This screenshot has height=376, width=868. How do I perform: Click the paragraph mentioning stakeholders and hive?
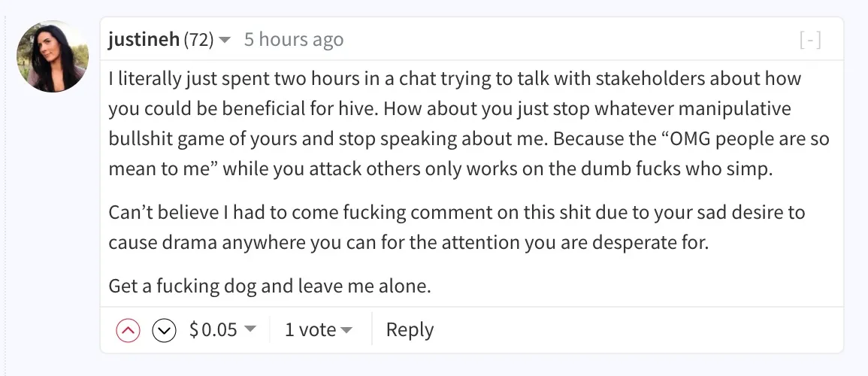(468, 123)
